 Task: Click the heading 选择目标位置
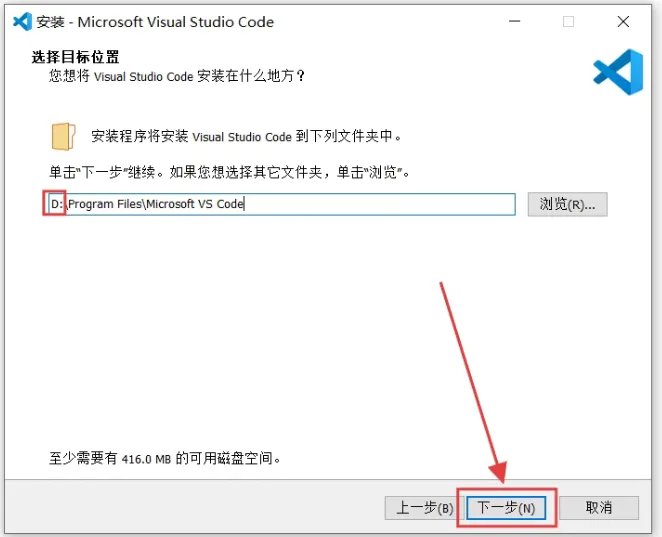(x=76, y=57)
